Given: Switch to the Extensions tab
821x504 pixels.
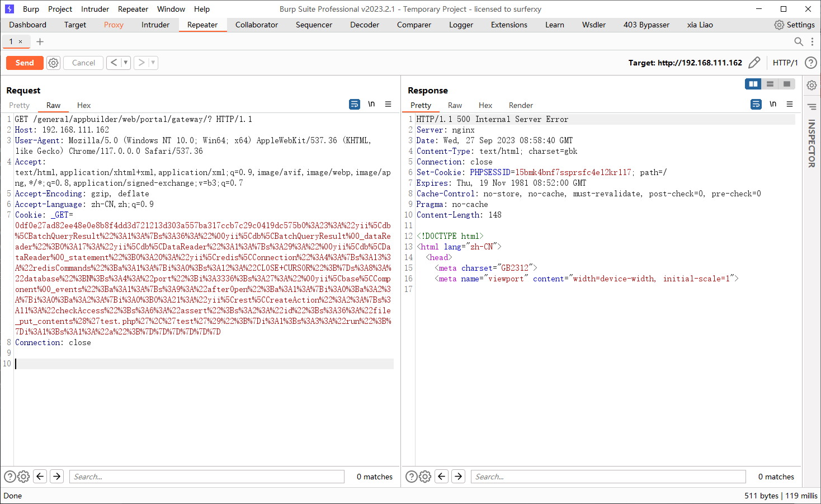Looking at the screenshot, I should [x=509, y=25].
